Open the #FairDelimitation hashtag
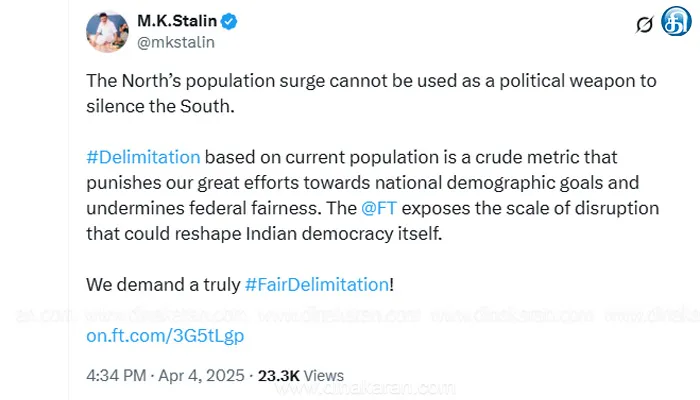 pos(316,284)
